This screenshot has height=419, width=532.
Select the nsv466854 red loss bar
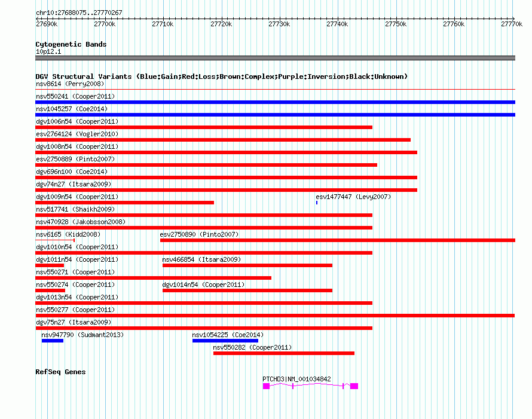click(x=247, y=265)
